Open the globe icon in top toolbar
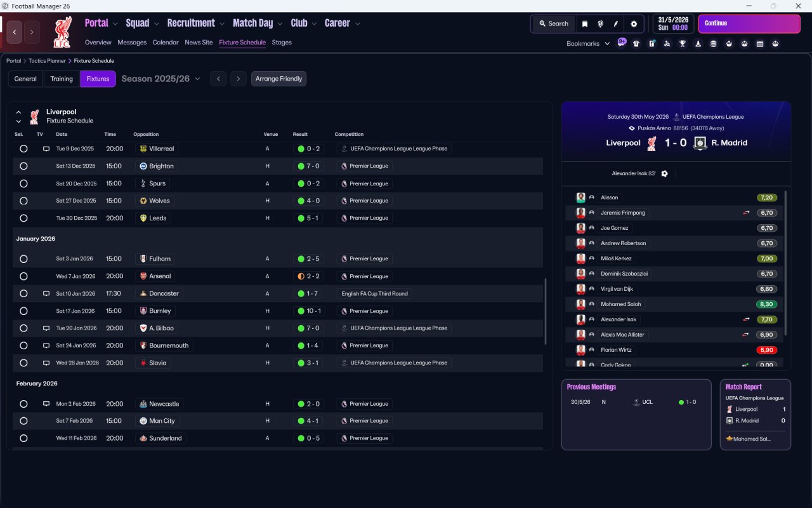Image resolution: width=812 pixels, height=508 pixels. 600,23
